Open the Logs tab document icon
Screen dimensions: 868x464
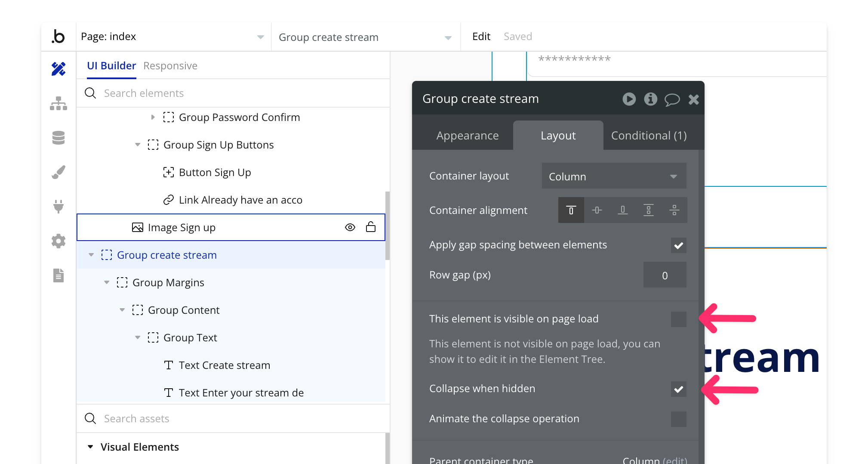pos(58,275)
